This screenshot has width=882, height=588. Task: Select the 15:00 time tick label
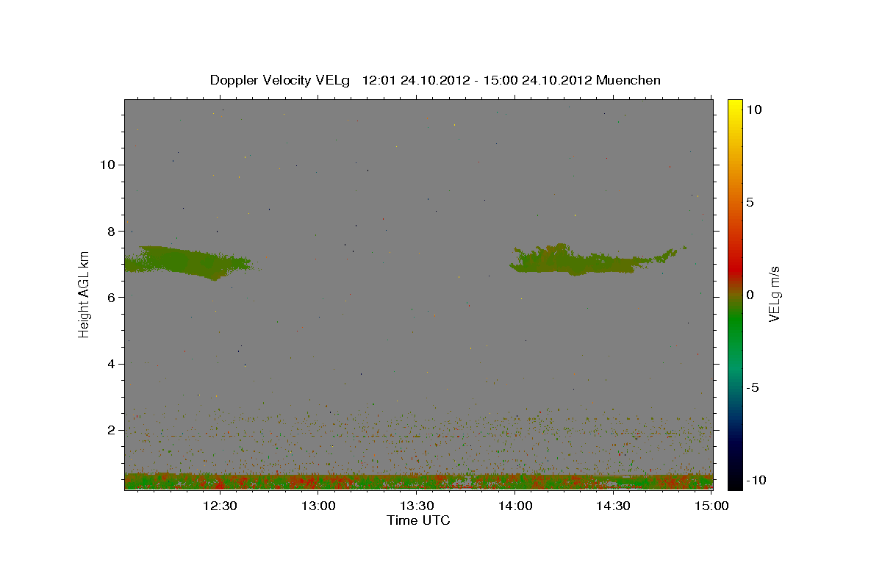[711, 506]
